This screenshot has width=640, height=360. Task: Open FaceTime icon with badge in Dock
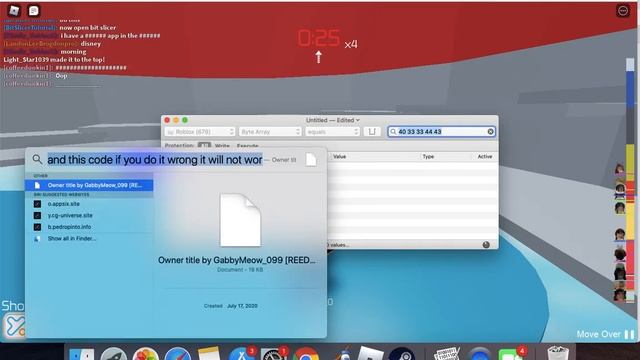[511, 354]
